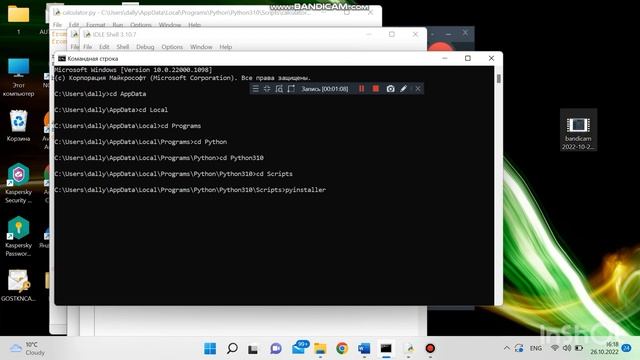Open the notification center badge
Viewport: 640px width, 360px height.
click(626, 348)
